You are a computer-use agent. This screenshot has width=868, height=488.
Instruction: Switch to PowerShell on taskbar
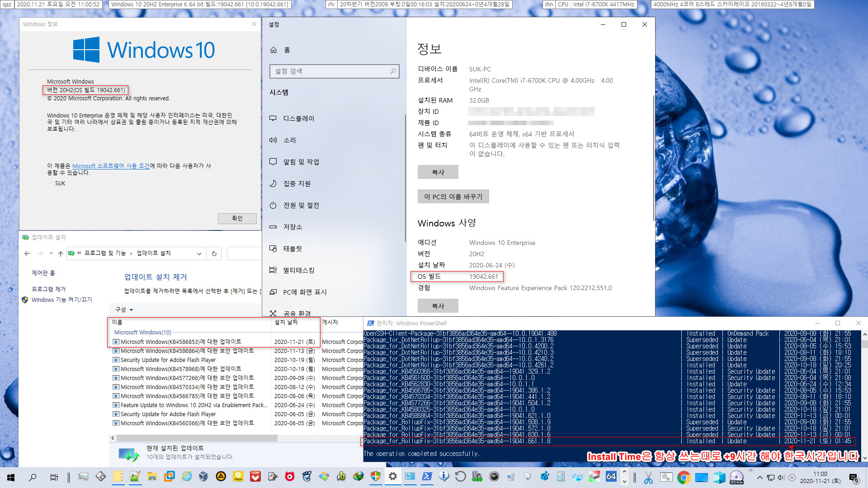point(427,477)
